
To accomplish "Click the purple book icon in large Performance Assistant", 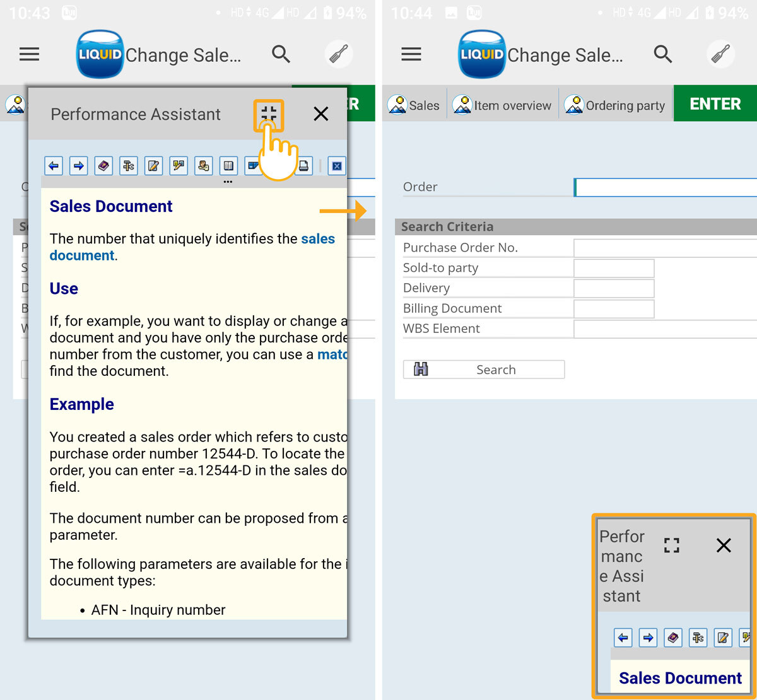I will pos(103,166).
